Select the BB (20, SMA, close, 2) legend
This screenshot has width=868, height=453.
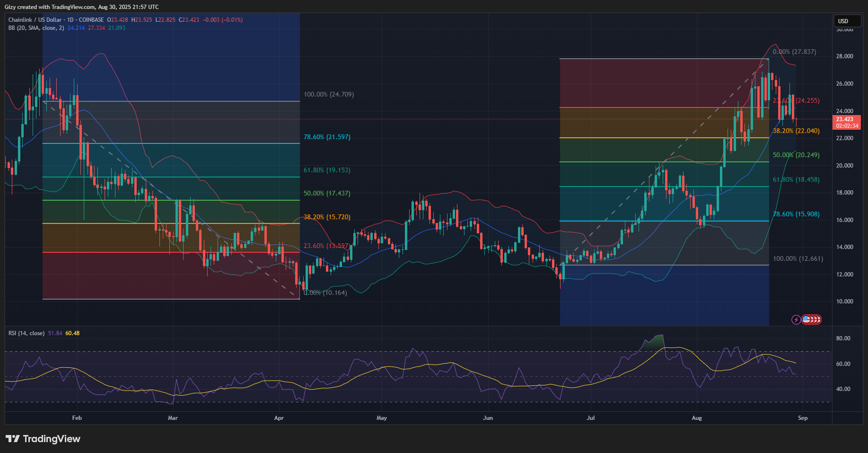[x=36, y=28]
